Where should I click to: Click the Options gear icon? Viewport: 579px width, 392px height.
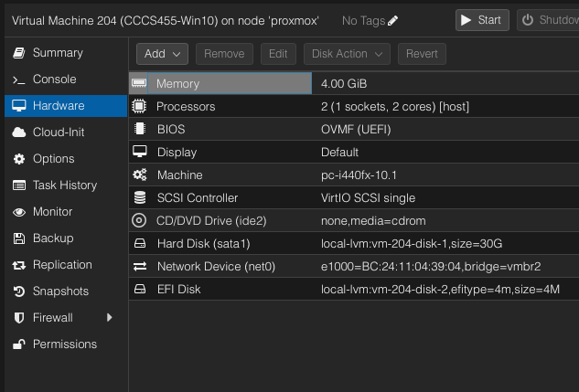pyautogui.click(x=19, y=159)
